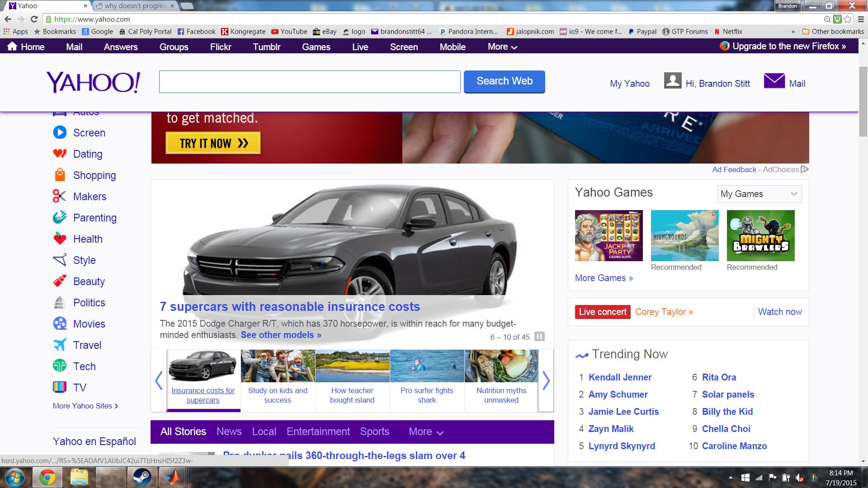The image size is (868, 488).
Task: Open the Chrome menu hamburger icon
Action: [x=860, y=19]
